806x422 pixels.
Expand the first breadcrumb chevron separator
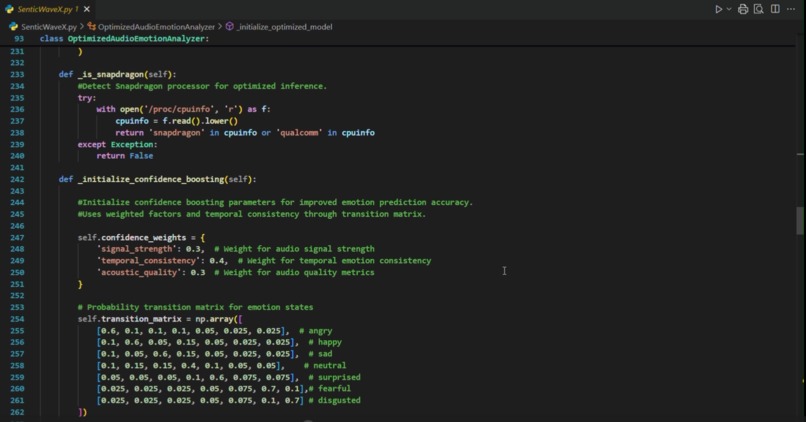tap(82, 27)
